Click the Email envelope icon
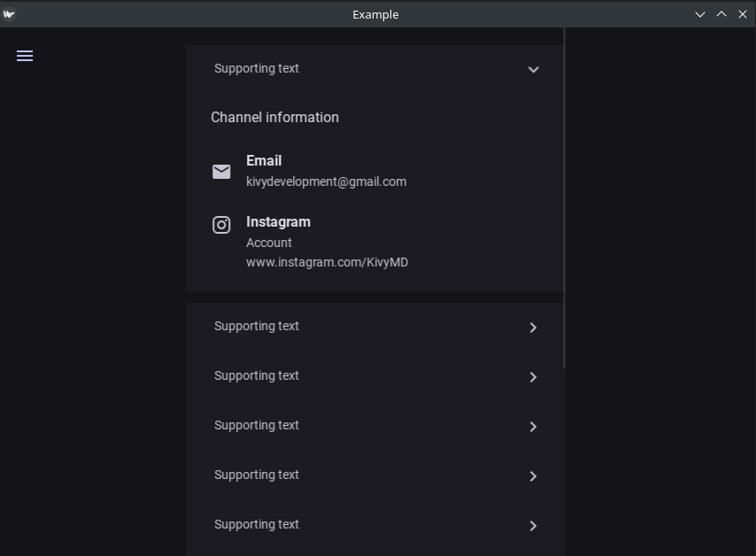This screenshot has width=756, height=556. pyautogui.click(x=221, y=172)
